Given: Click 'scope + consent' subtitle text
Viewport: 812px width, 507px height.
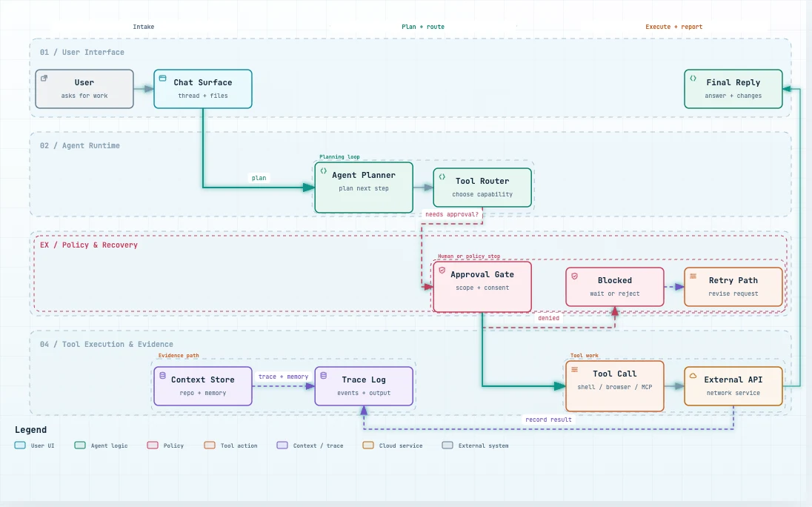Looking at the screenshot, I should [x=482, y=288].
